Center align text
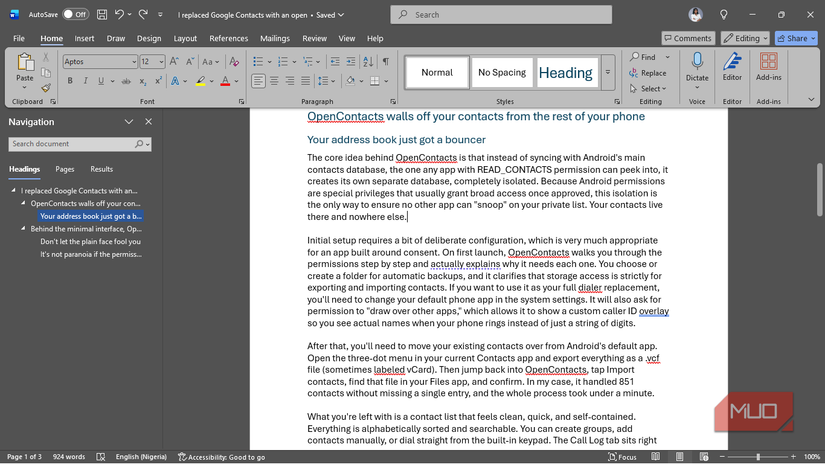The image size is (825, 464). coord(274,81)
